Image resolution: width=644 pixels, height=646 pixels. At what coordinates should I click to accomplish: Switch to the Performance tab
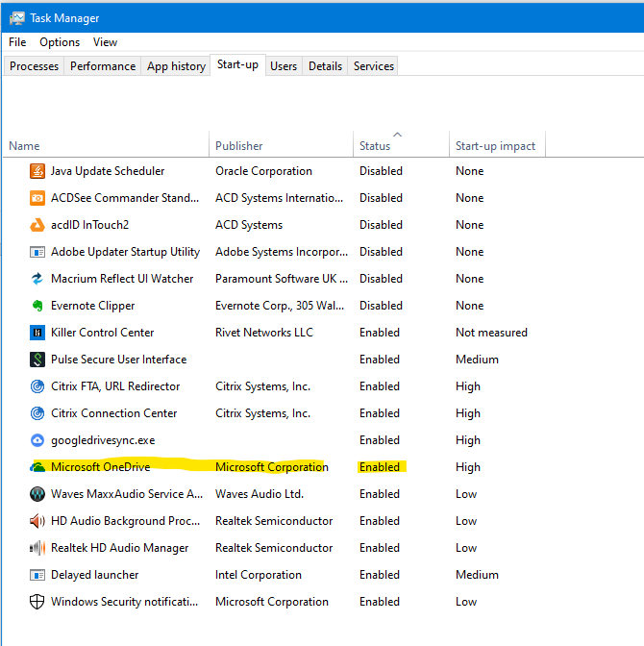point(103,66)
